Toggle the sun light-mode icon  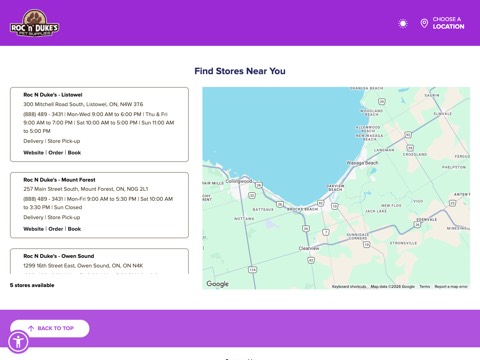pos(403,23)
